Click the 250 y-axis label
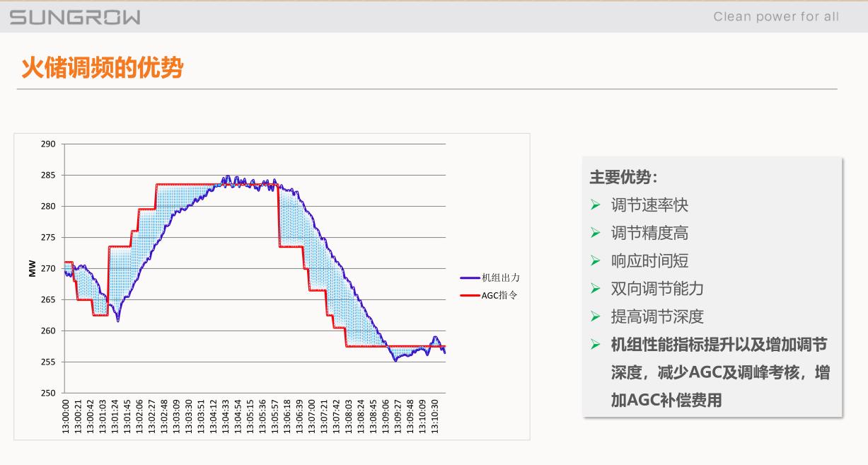Image resolution: width=868 pixels, height=465 pixels. click(47, 393)
